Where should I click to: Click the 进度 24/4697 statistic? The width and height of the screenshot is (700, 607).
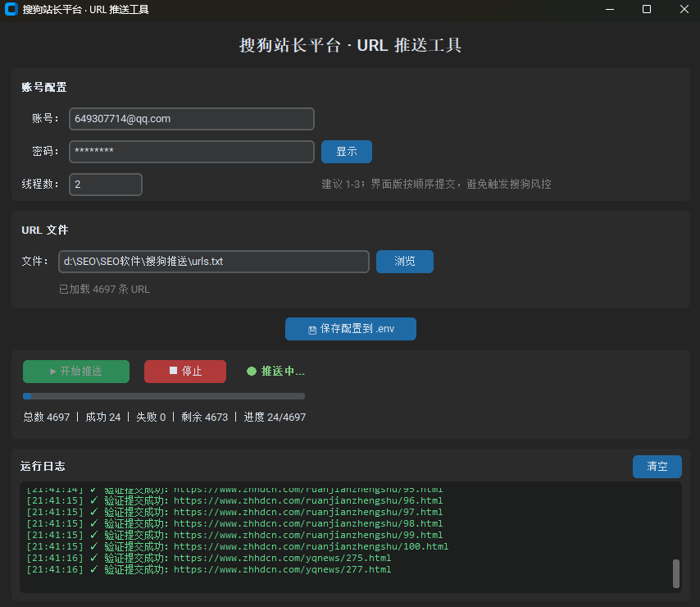coord(275,418)
